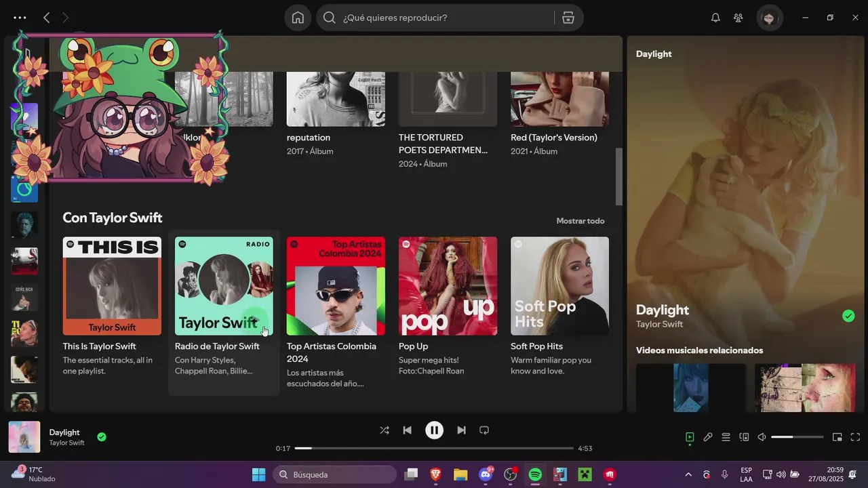The width and height of the screenshot is (868, 488).
Task: Open the lyrics microphone icon
Action: point(708,437)
